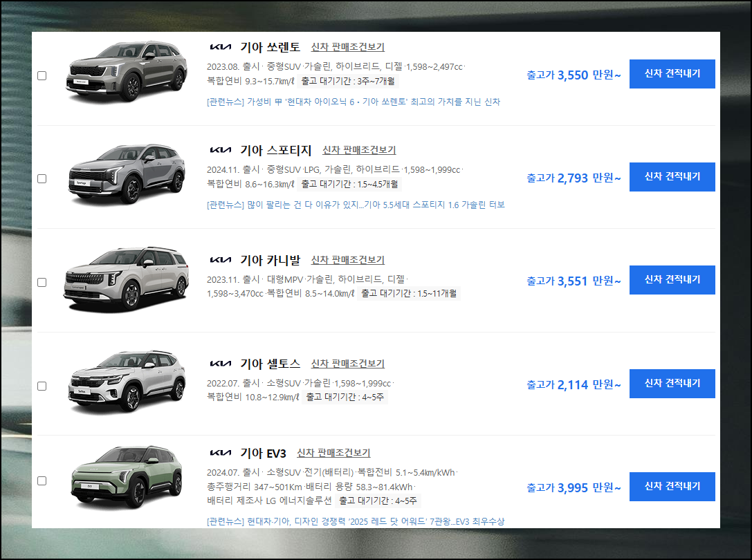Select the 기아 스포티지 row checkbox
This screenshot has height=560, width=752.
(x=42, y=179)
